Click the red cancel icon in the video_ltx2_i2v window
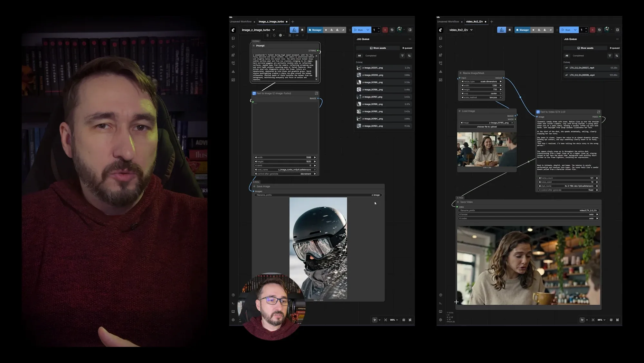This screenshot has width=644, height=363. pos(592,30)
